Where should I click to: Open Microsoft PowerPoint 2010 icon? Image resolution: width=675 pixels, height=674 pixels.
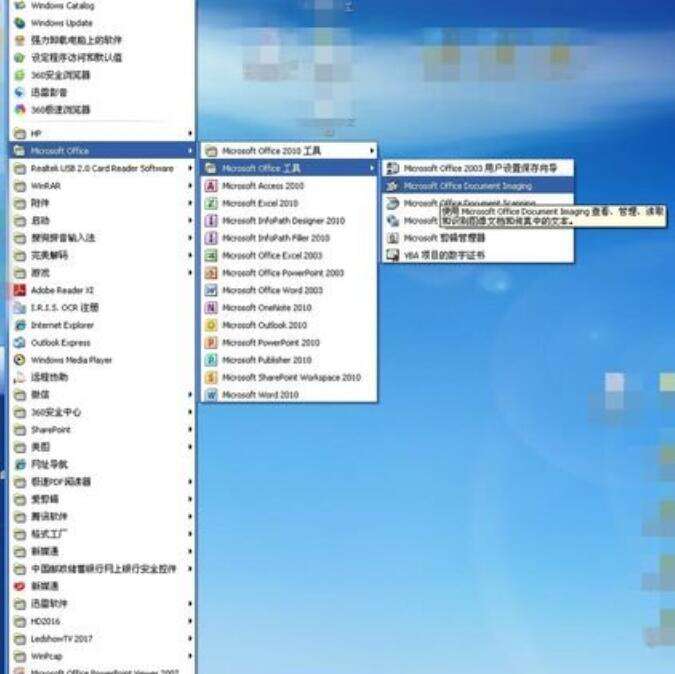click(x=211, y=342)
